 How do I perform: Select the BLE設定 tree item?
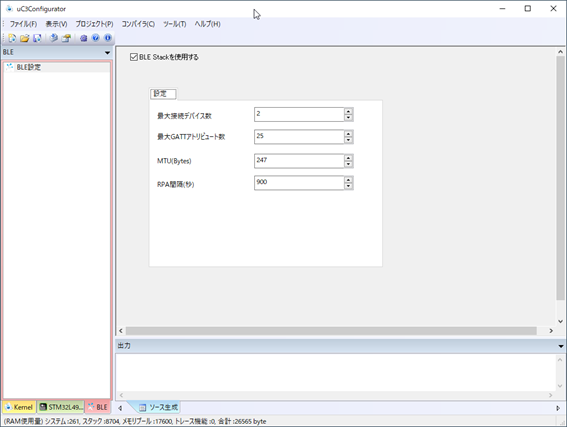pyautogui.click(x=28, y=67)
